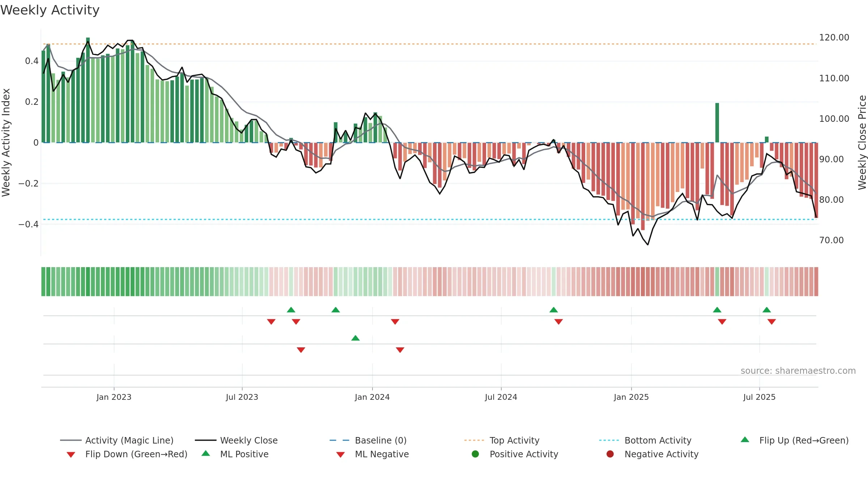The width and height of the screenshot is (868, 488).
Task: Click the ML Positive green triangle legend icon
Action: pyautogui.click(x=206, y=453)
